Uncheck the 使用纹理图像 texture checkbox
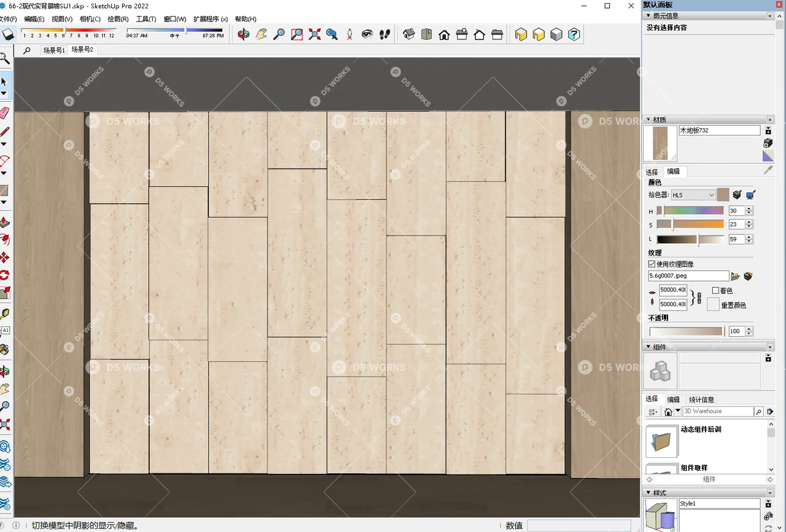 tap(652, 264)
